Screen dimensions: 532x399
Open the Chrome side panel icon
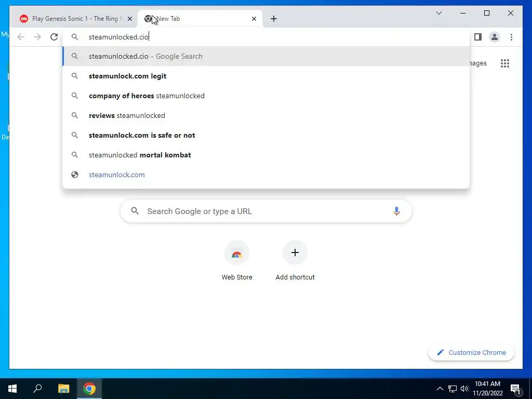478,37
